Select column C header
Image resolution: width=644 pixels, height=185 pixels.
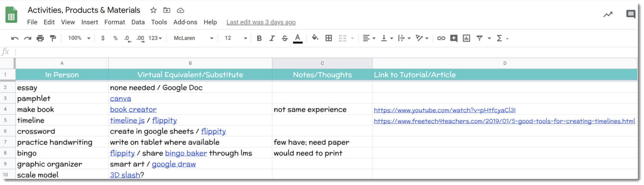[322, 63]
